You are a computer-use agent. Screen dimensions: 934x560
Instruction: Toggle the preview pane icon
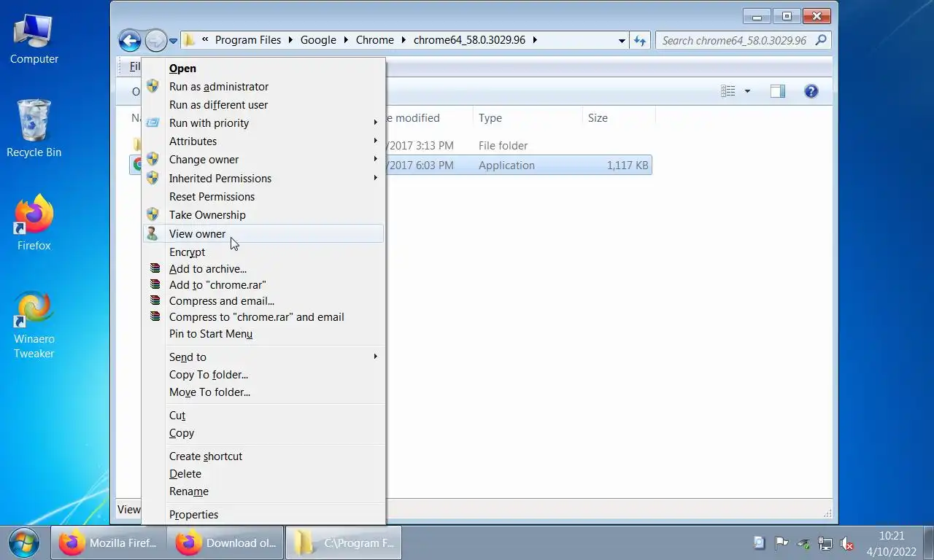pos(778,91)
